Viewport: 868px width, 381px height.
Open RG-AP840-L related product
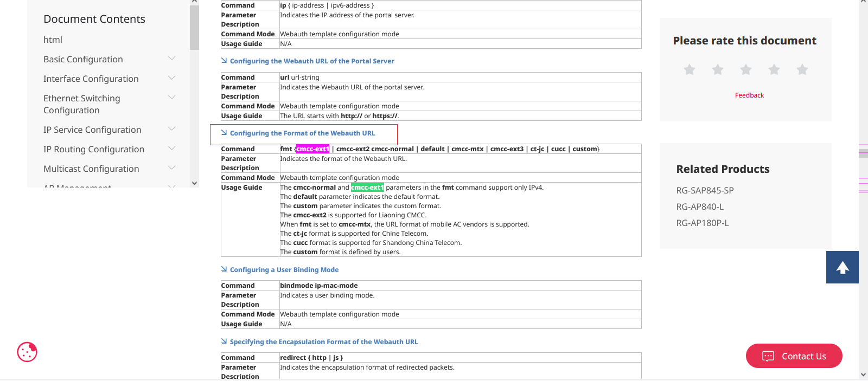pos(700,206)
